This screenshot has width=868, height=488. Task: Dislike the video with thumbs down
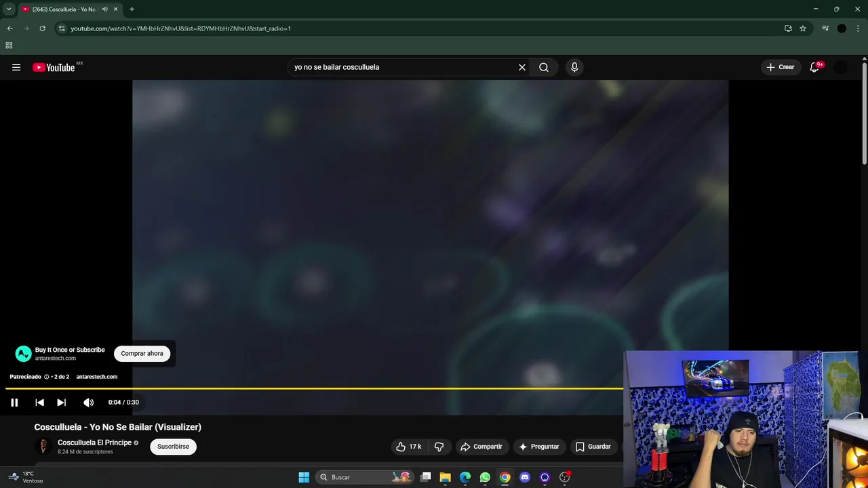pos(439,447)
